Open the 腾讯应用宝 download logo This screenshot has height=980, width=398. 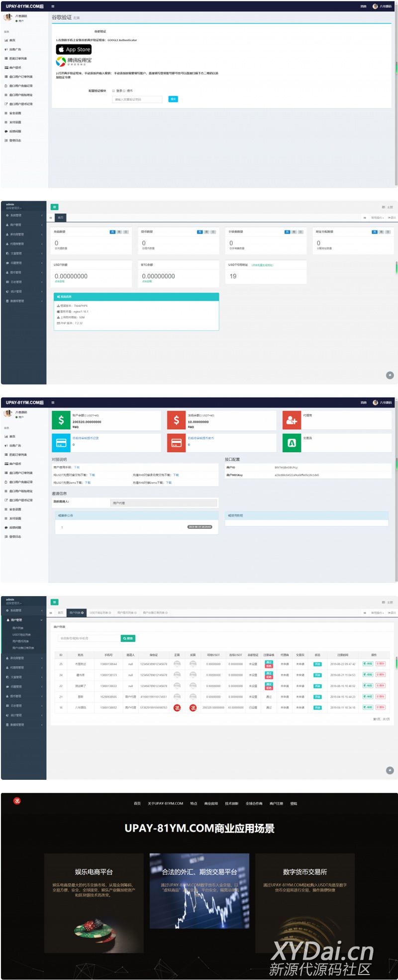click(x=74, y=61)
